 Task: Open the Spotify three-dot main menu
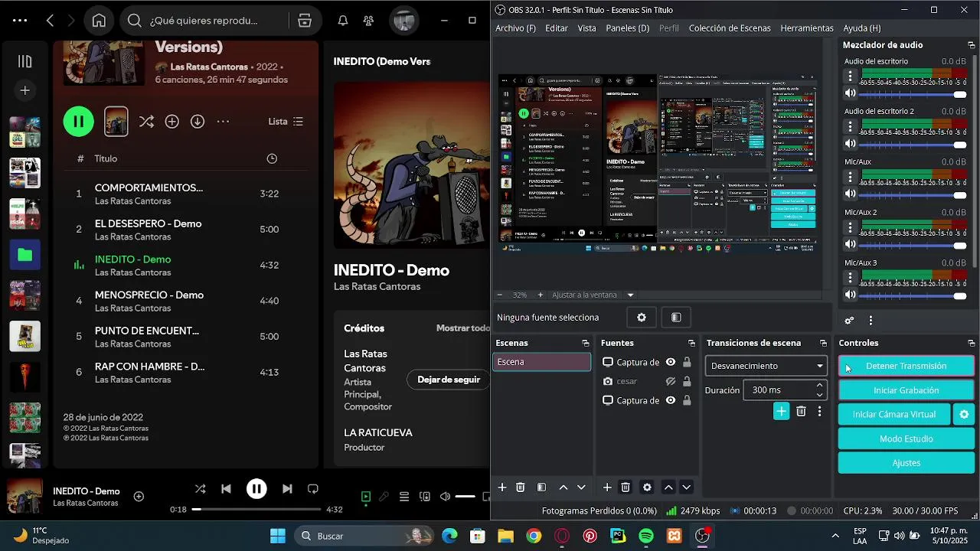point(20,21)
